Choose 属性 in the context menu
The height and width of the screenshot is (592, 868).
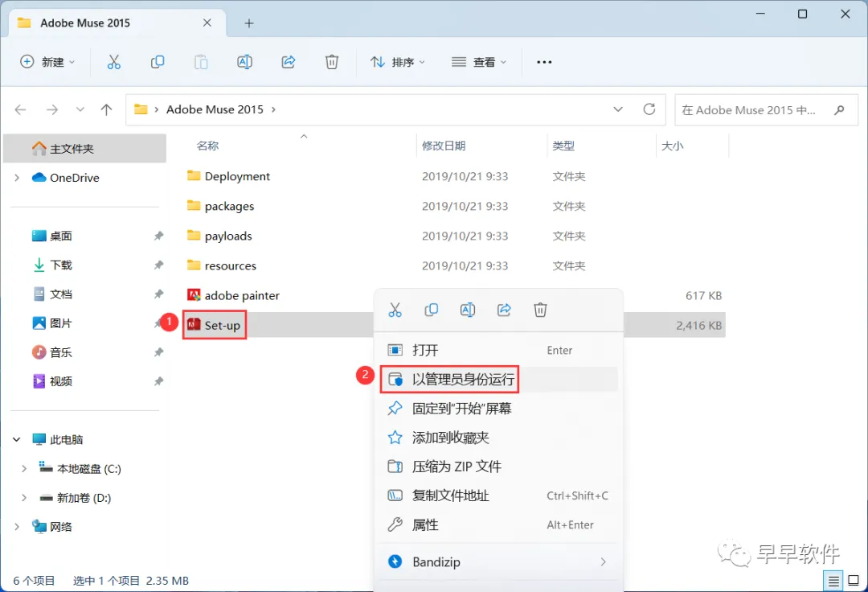tap(498, 525)
